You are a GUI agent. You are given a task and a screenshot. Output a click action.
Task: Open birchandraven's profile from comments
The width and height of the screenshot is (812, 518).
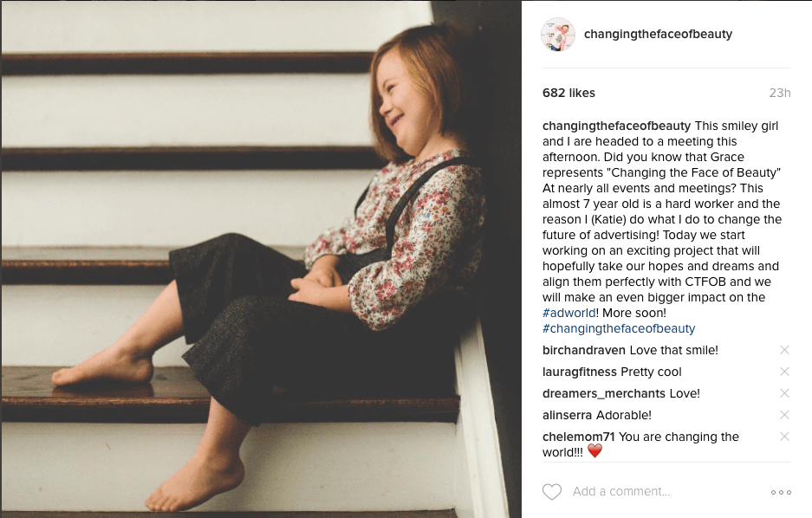pyautogui.click(x=583, y=350)
